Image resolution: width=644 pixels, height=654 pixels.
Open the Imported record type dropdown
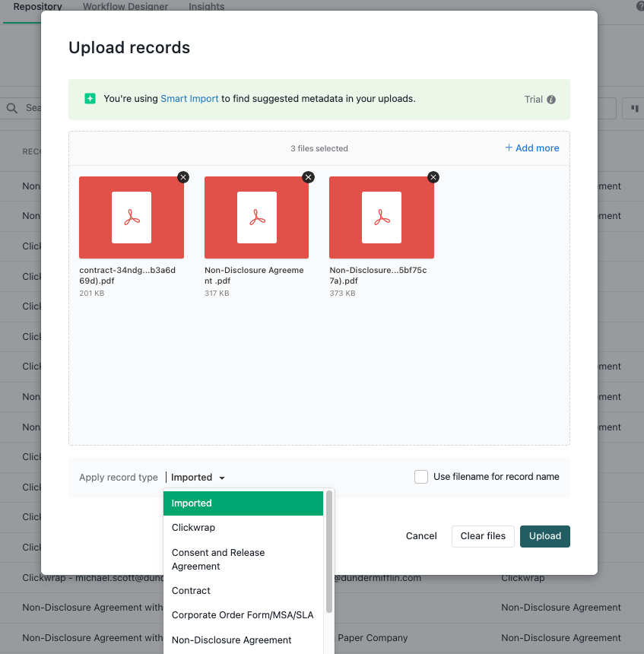198,477
